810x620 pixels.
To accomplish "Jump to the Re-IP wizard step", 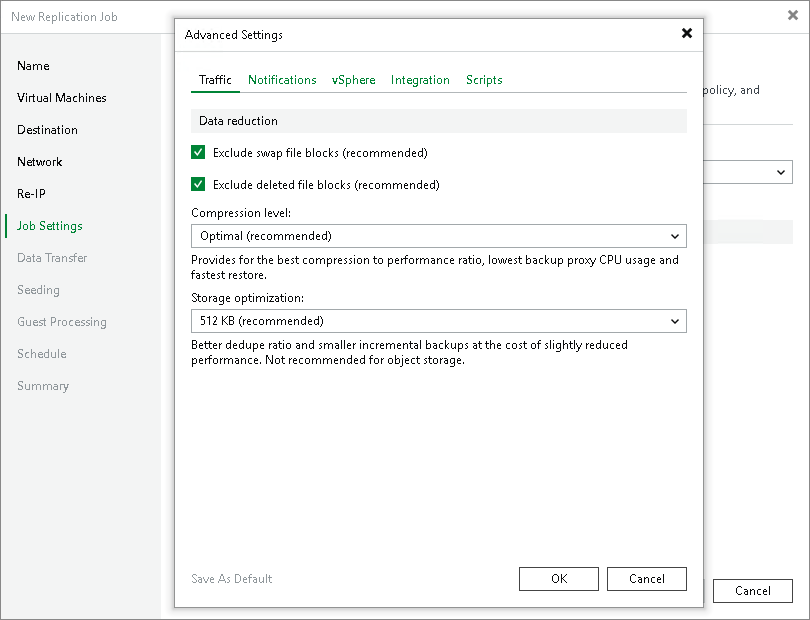I will [x=31, y=194].
